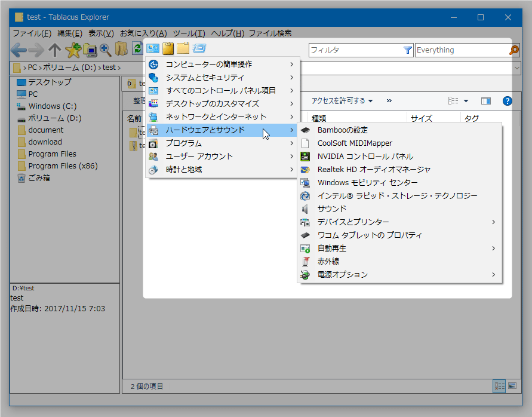Click the brown file cabinet toolbar icon
The height and width of the screenshot is (417, 532).
click(x=121, y=49)
